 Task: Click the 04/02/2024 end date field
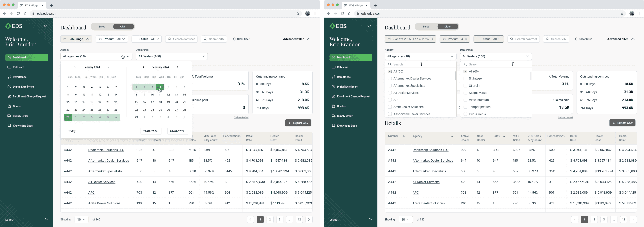coord(177,131)
